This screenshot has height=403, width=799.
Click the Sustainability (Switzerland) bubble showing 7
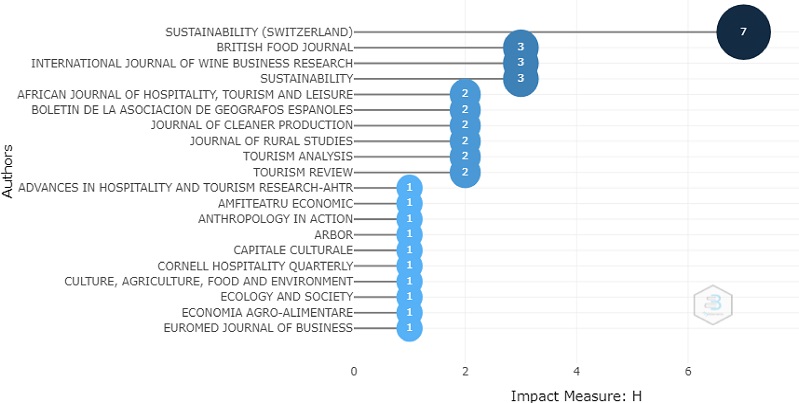[743, 32]
